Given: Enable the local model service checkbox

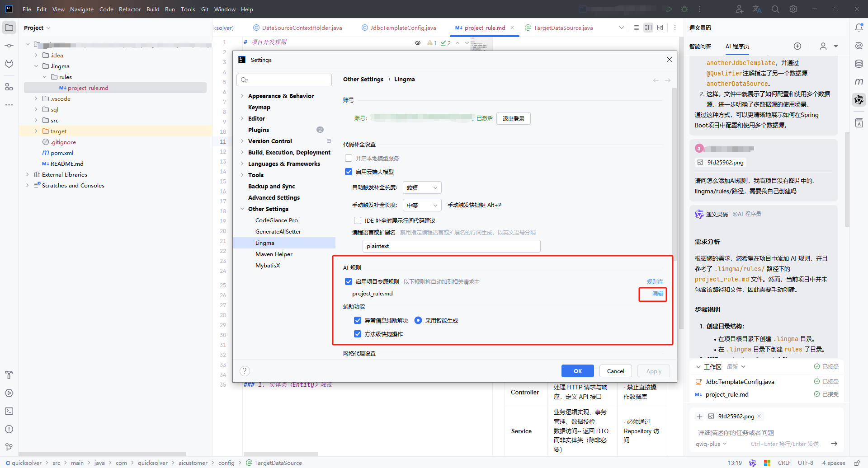Looking at the screenshot, I should click(x=349, y=158).
